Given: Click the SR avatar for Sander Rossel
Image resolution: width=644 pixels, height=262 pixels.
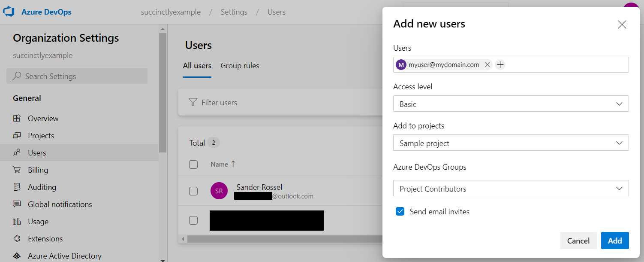Looking at the screenshot, I should [x=219, y=191].
